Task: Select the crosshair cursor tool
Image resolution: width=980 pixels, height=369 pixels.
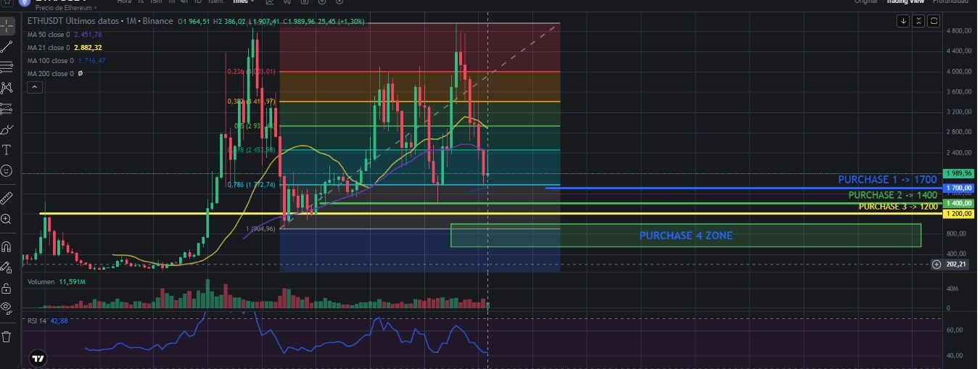Action: (7, 27)
